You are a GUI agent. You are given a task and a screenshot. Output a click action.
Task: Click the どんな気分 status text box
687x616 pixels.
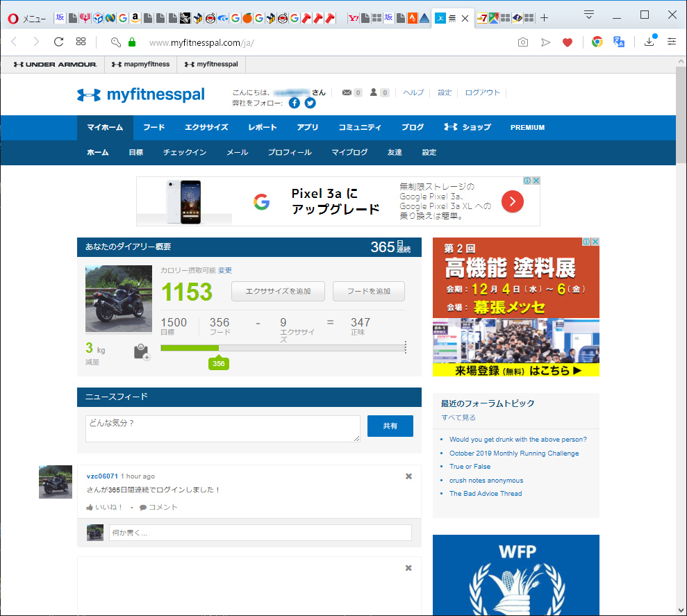click(x=223, y=428)
